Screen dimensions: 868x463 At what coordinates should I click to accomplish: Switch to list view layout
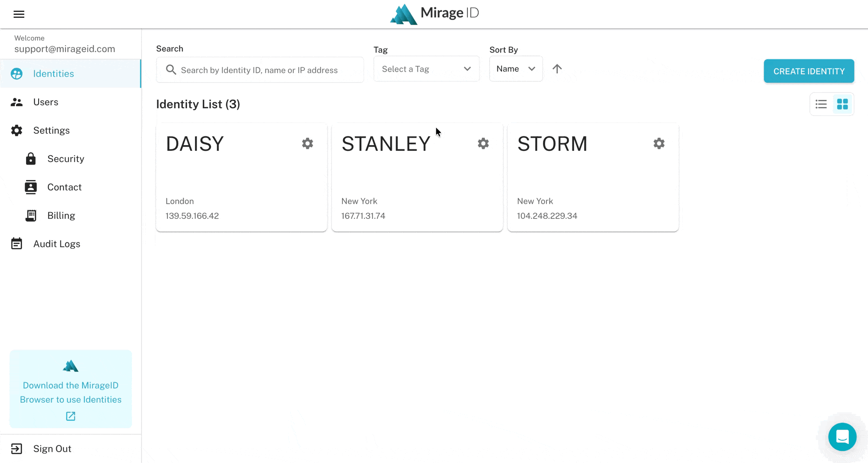point(821,104)
